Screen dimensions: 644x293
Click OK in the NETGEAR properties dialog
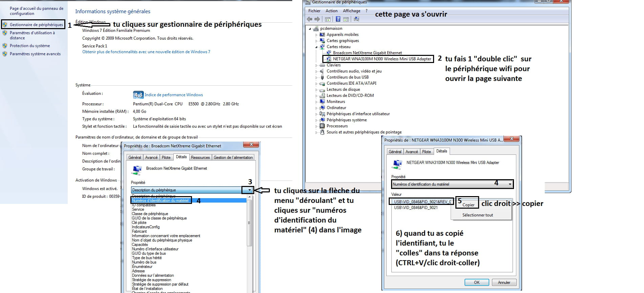(476, 282)
